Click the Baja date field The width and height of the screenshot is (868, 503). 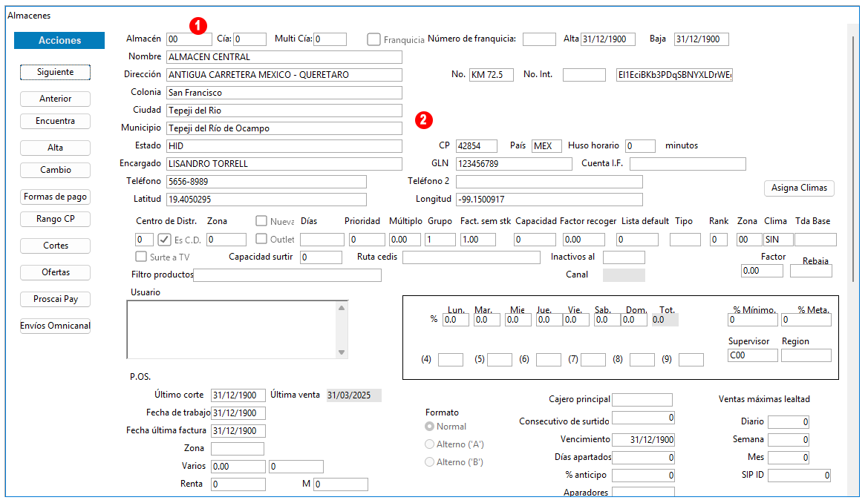702,39
